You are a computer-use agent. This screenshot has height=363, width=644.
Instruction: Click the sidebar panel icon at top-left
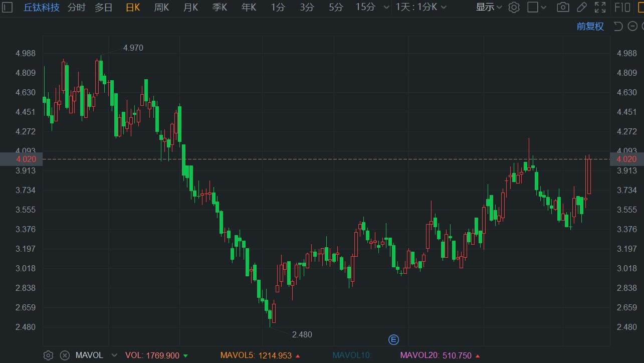tap(7, 7)
